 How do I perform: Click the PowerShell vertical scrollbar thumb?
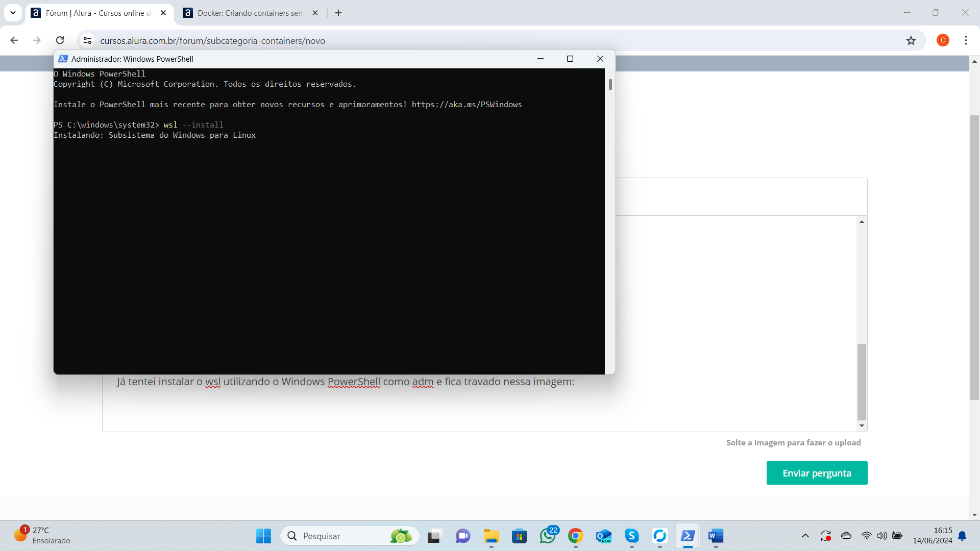coord(610,84)
